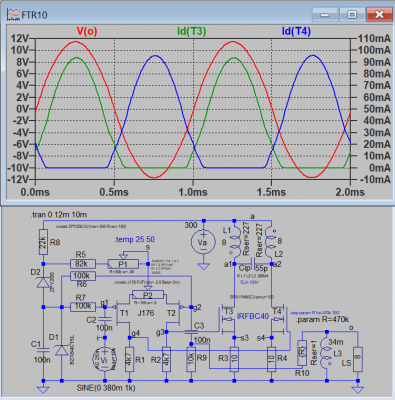Screen dimensions: 395x400
Task: Click the C1 100n capacitor symbol
Action: pyautogui.click(x=43, y=350)
